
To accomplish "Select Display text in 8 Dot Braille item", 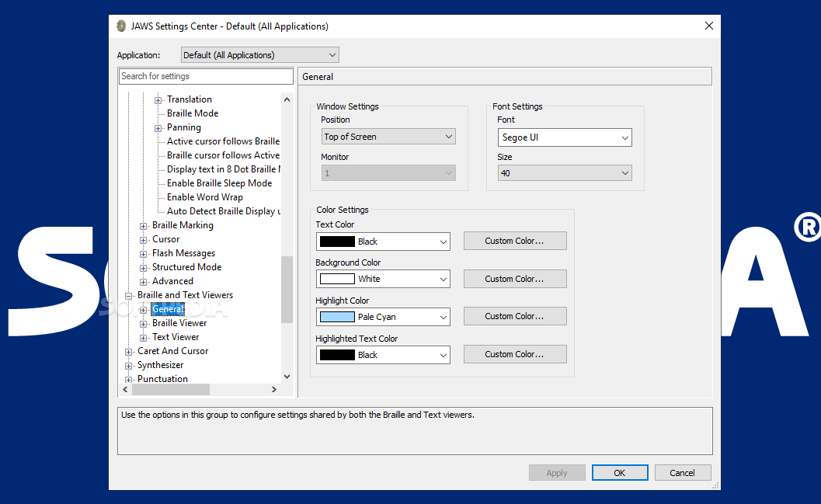I will (x=224, y=169).
